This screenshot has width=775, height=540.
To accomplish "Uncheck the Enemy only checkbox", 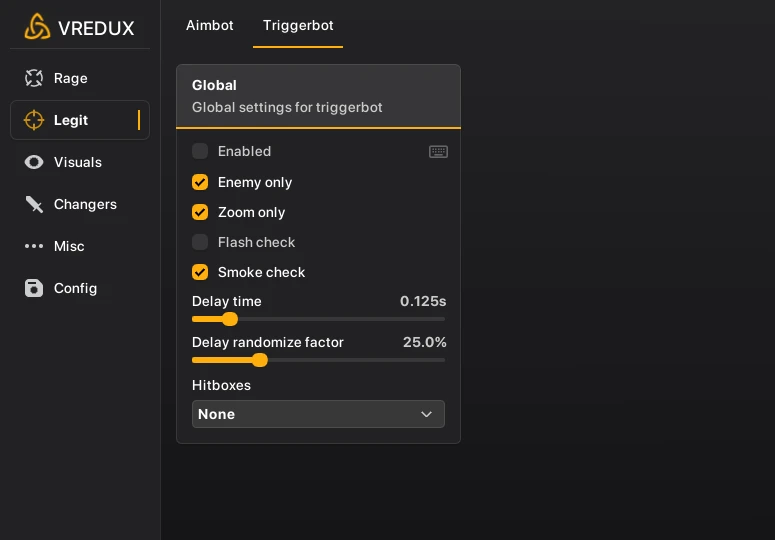I will tap(200, 182).
